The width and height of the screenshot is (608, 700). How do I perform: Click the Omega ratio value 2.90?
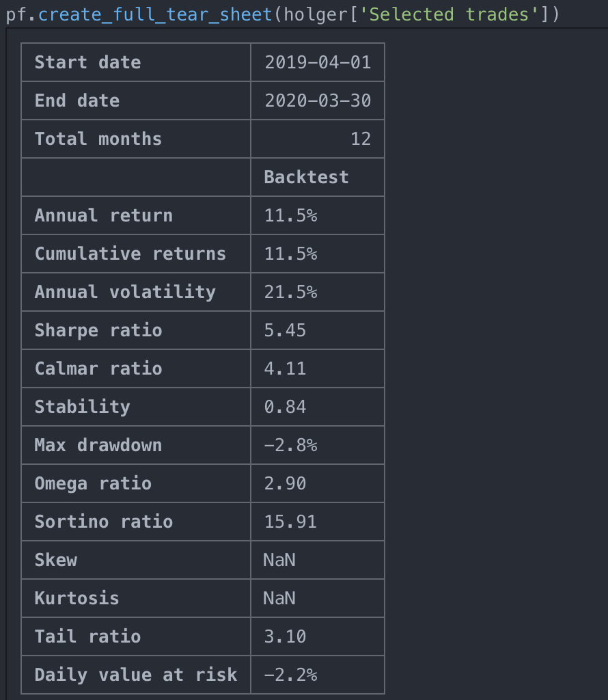(x=285, y=484)
